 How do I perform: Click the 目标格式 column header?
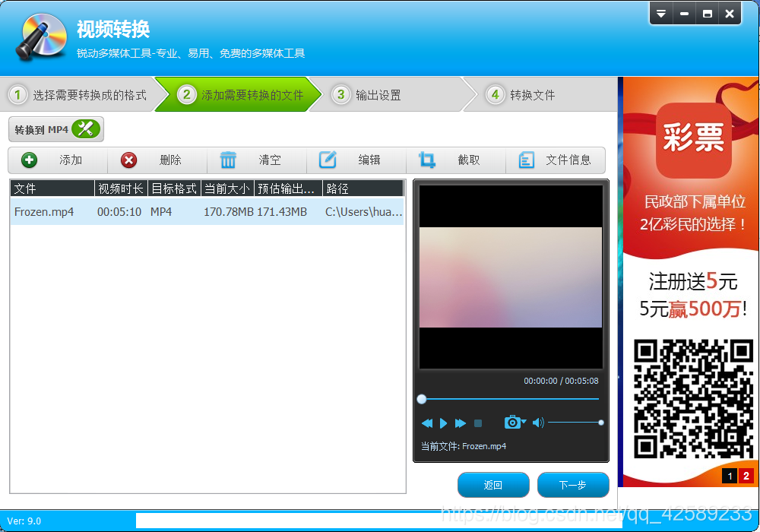click(x=175, y=188)
